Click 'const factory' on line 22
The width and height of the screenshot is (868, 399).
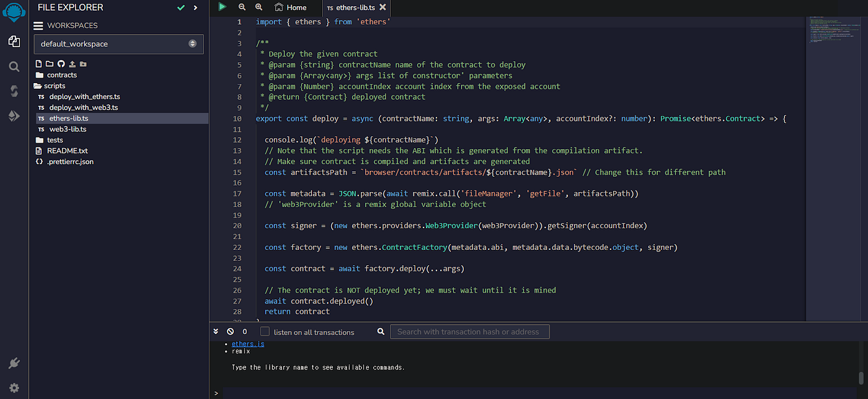(x=293, y=247)
